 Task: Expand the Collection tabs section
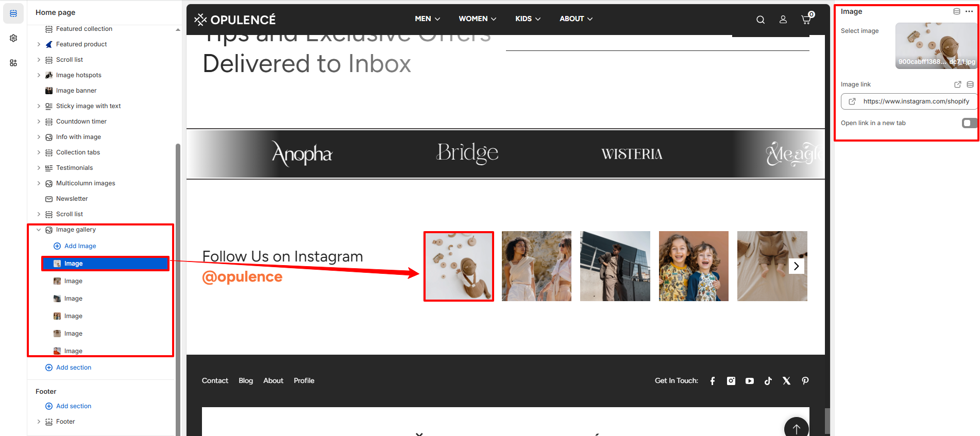39,152
